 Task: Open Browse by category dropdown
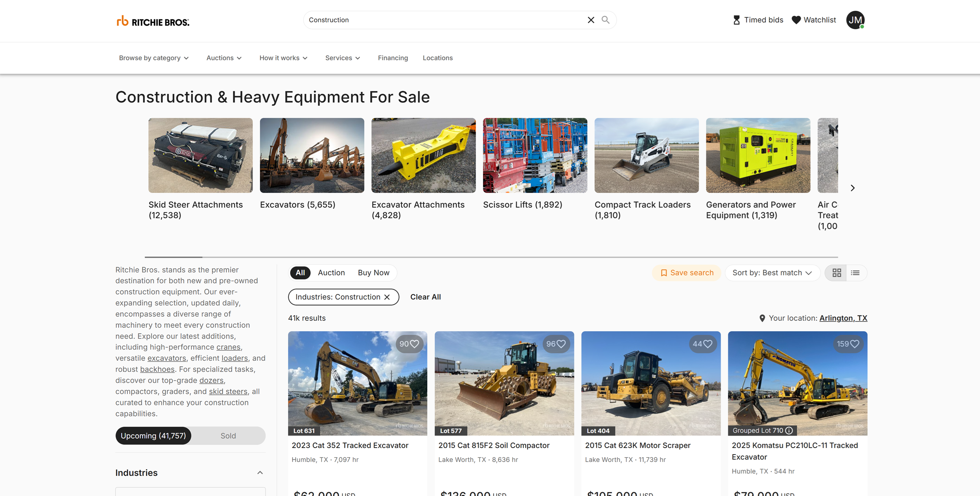154,58
